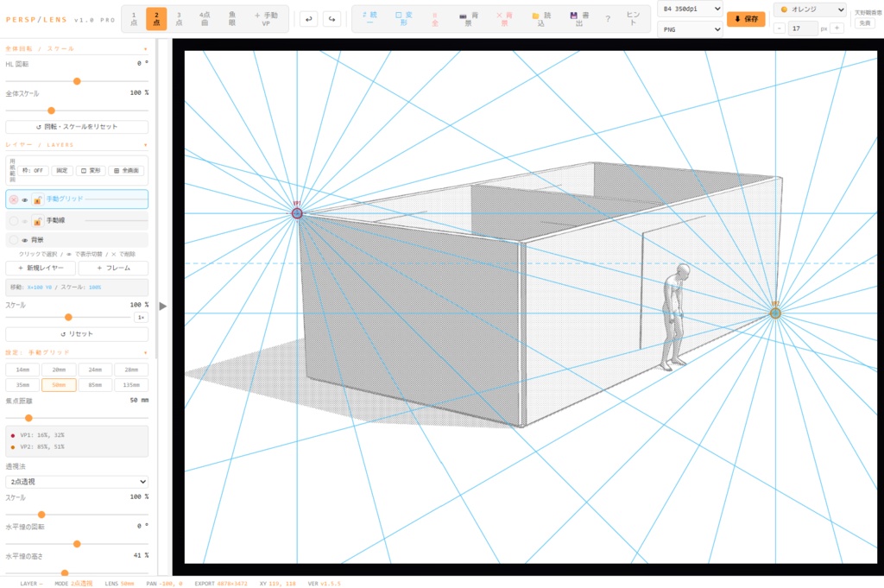884x588 pixels.
Task: Open the PNG format dropdown
Action: coord(690,29)
